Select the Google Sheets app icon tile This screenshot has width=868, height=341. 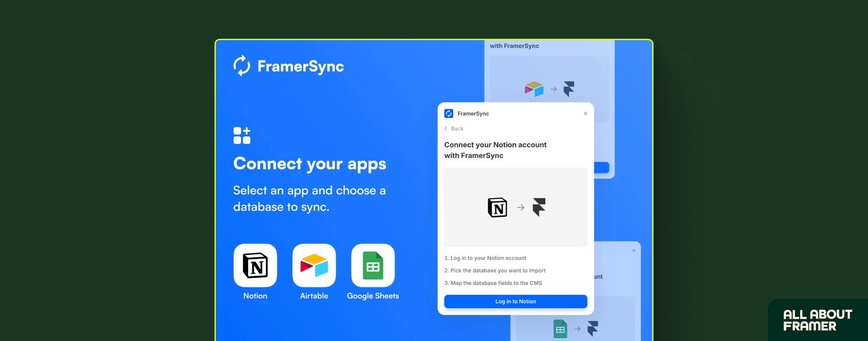[373, 265]
